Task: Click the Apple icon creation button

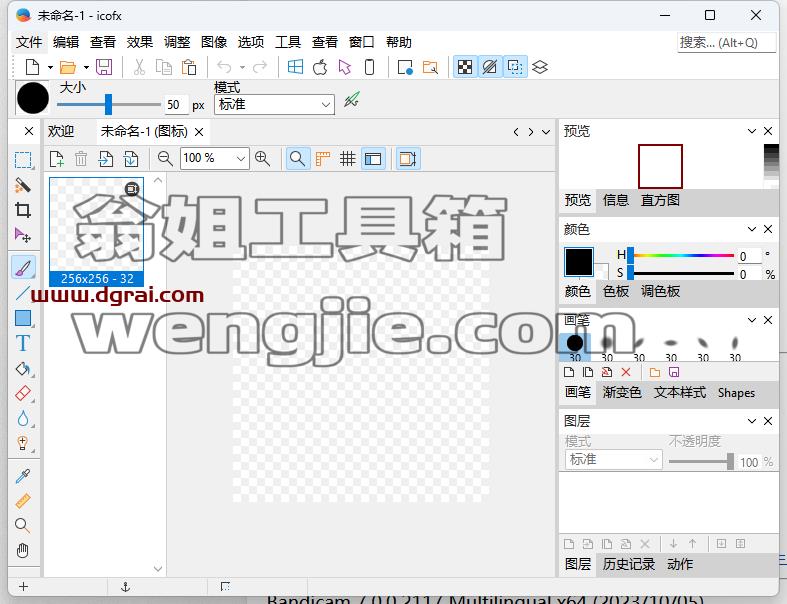Action: pyautogui.click(x=320, y=67)
